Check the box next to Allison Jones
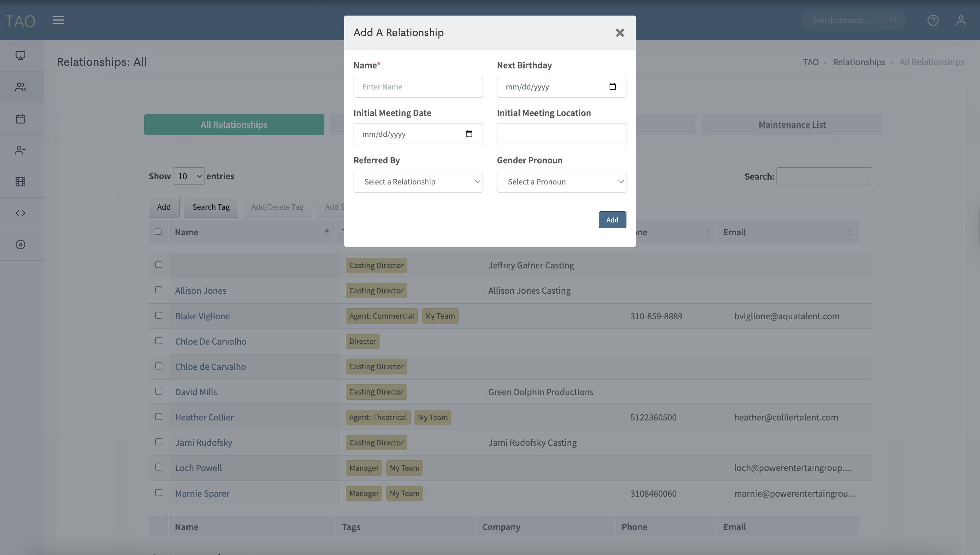Screen dimensions: 980x555 click(159, 290)
